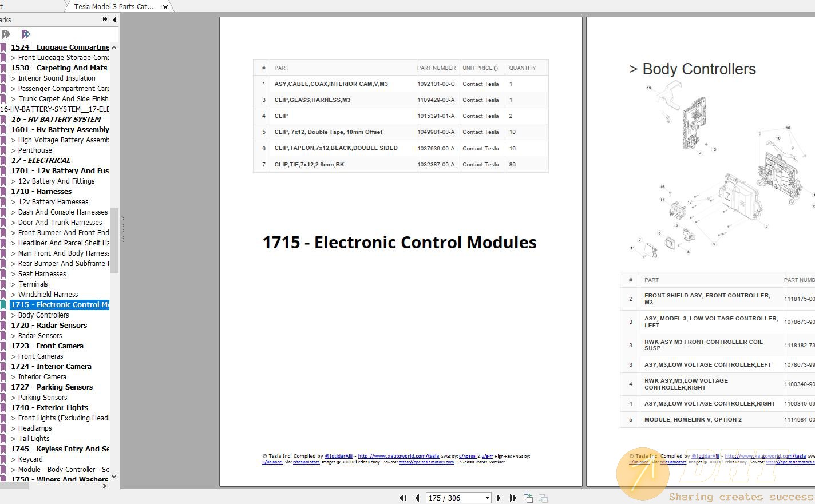815x504 pixels.
Task: Open the Trunk Carpet And Side Finish bookmark
Action: 60,99
